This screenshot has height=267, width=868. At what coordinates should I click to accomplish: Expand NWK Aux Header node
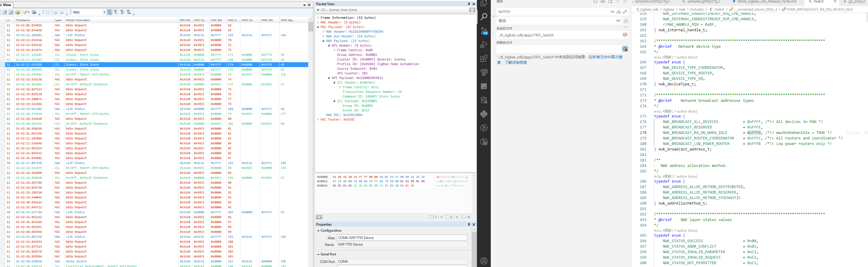coord(324,36)
